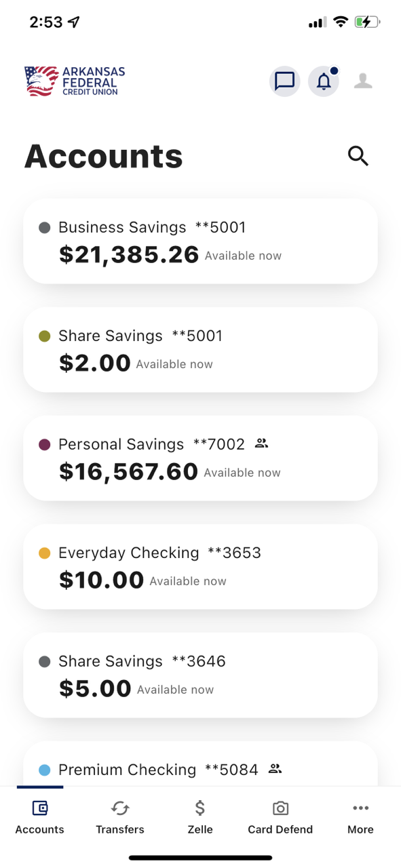Tap the shared users icon on Personal Savings
401x868 pixels.
click(x=261, y=443)
